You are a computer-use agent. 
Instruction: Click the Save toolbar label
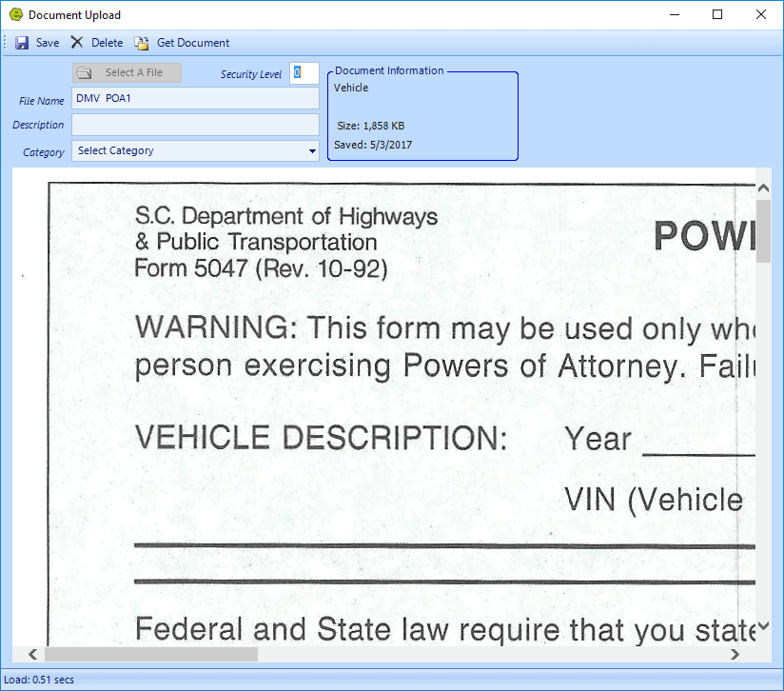[48, 43]
